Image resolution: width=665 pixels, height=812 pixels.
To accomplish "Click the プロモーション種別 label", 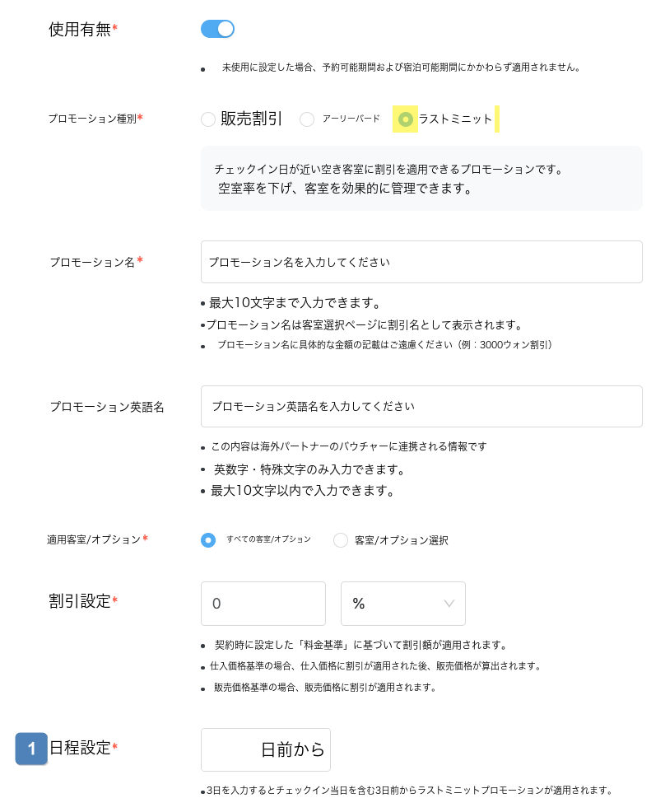I will click(x=92, y=119).
